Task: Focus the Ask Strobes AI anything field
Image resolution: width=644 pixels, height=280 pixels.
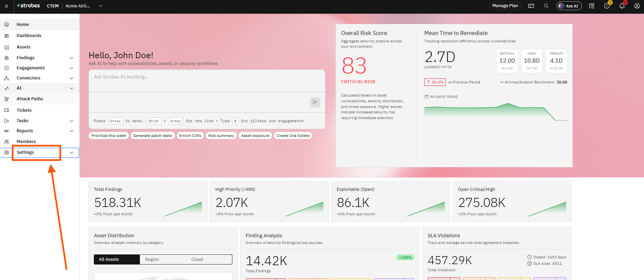Action: tap(207, 81)
